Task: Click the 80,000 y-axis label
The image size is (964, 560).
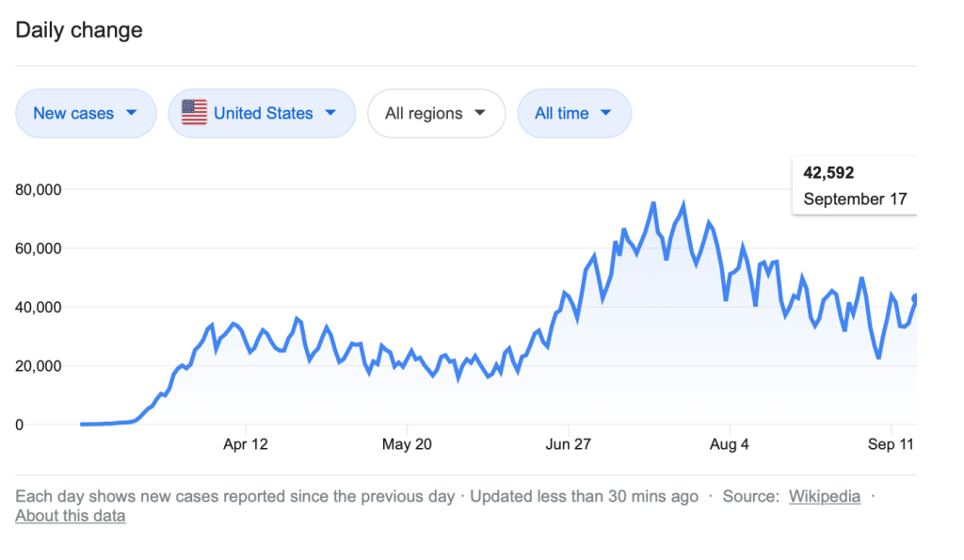Action: click(39, 189)
